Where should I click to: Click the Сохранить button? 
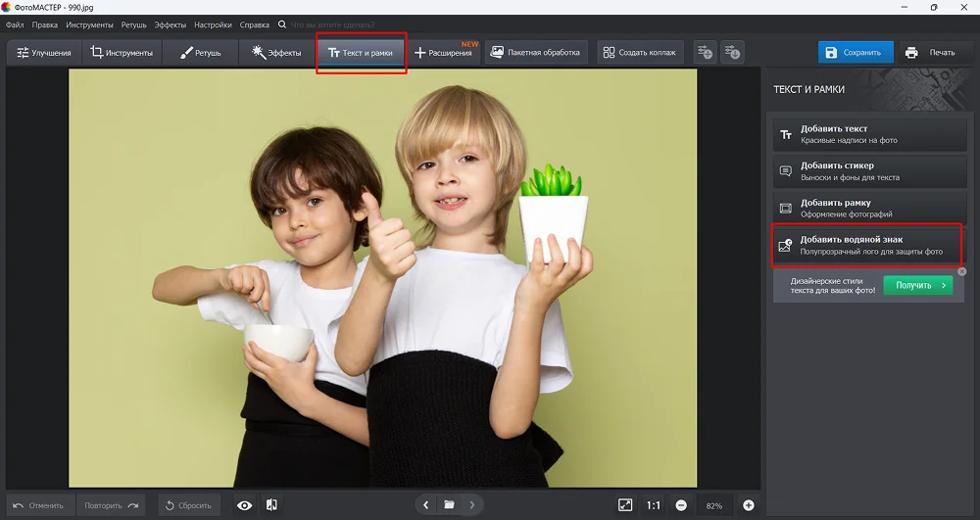(x=855, y=53)
